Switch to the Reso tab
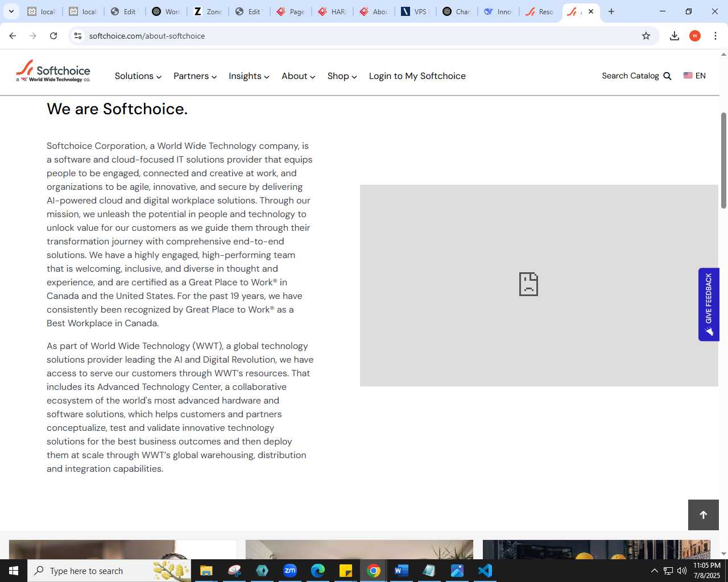728x582 pixels. (x=540, y=11)
